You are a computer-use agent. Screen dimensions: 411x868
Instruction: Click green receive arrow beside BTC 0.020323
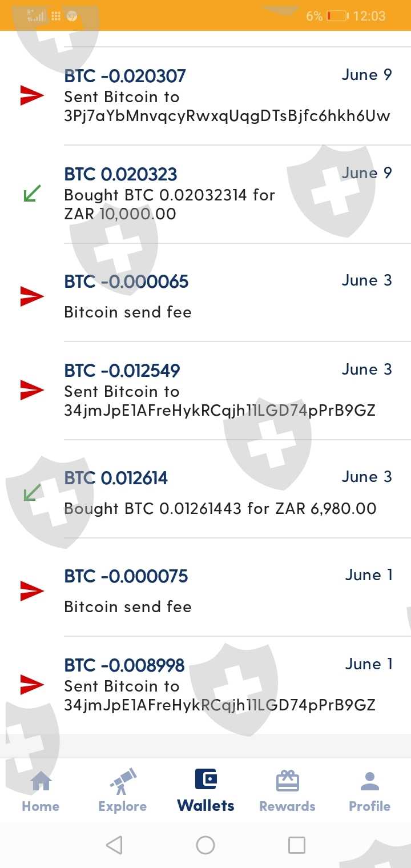32,194
